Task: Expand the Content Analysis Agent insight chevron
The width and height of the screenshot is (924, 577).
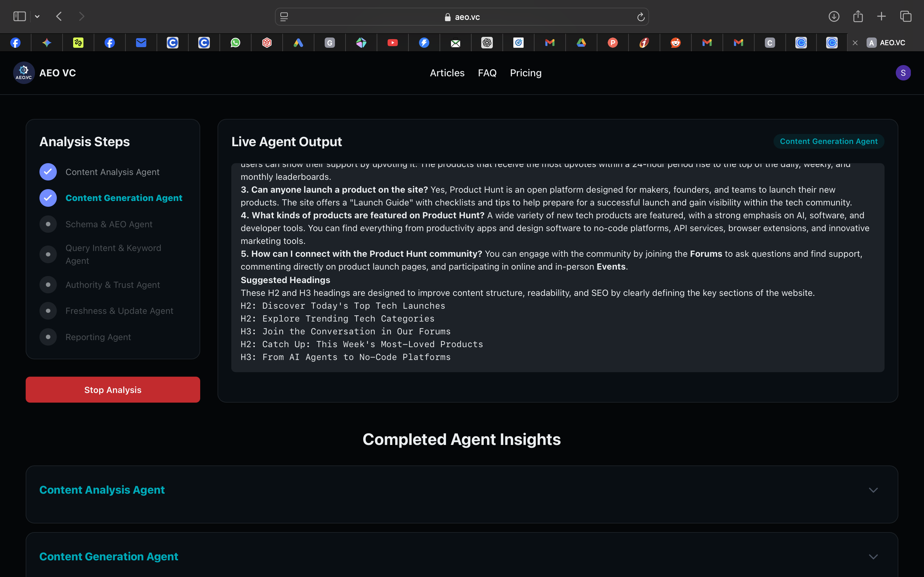Action: pyautogui.click(x=873, y=490)
